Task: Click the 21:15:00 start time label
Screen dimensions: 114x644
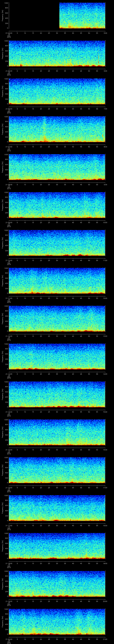Action: pos(9,450)
